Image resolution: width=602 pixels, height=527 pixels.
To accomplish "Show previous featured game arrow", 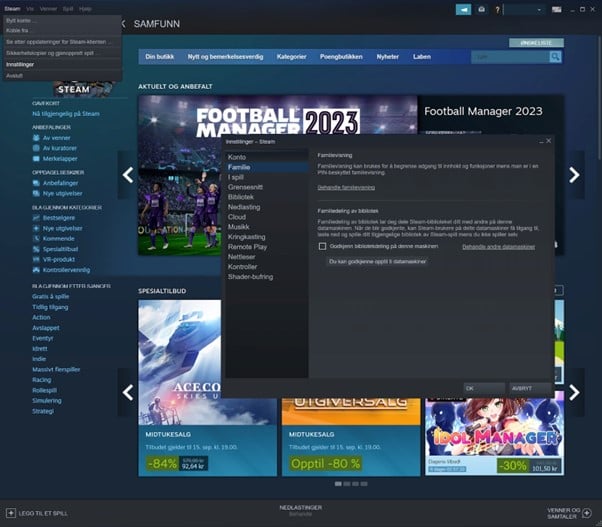I will click(128, 175).
